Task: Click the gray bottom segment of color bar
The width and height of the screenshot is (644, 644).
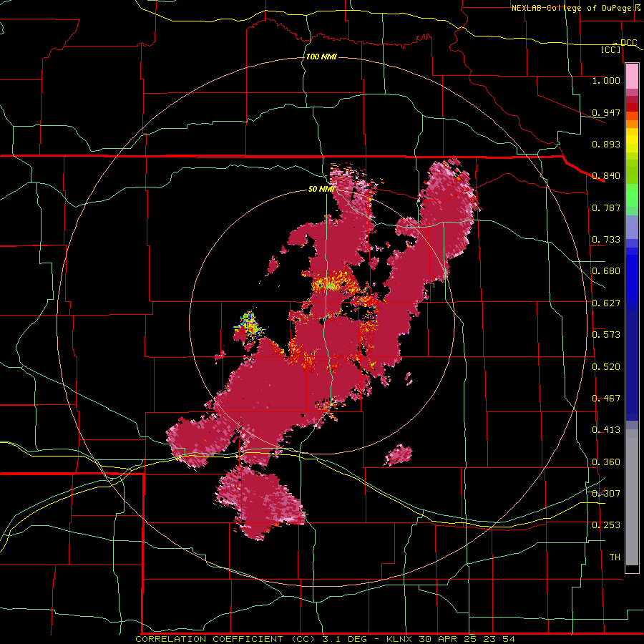Action: click(x=632, y=497)
